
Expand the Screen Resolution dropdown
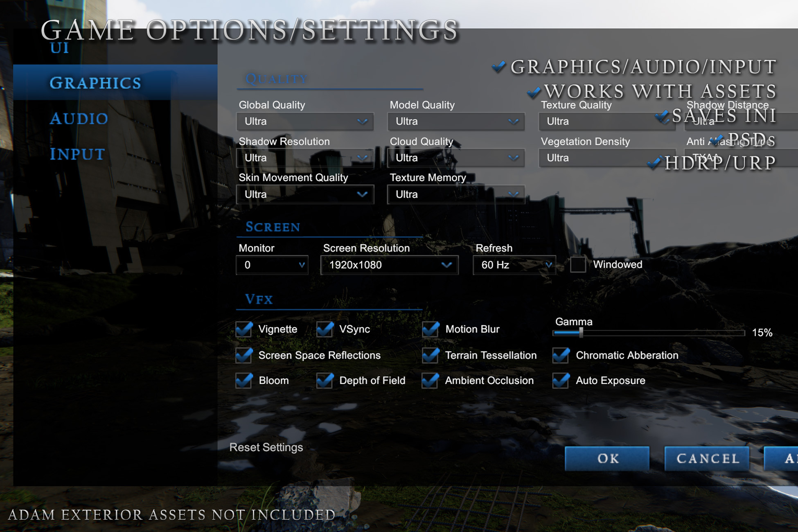[x=389, y=265]
